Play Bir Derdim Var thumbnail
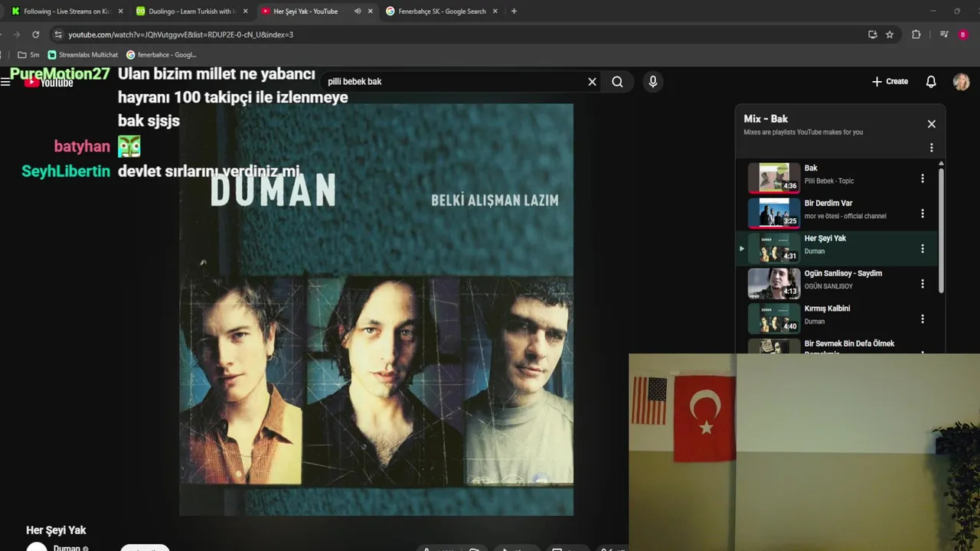 [774, 214]
